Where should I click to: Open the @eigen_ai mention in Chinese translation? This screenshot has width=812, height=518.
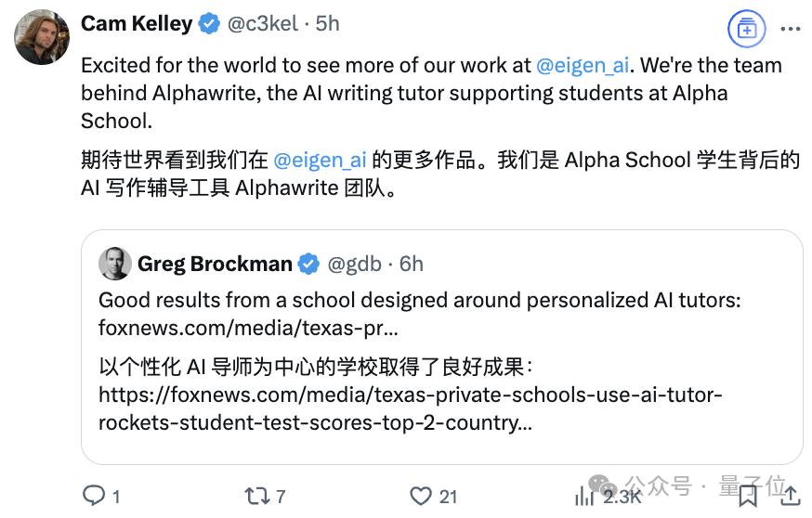click(321, 160)
